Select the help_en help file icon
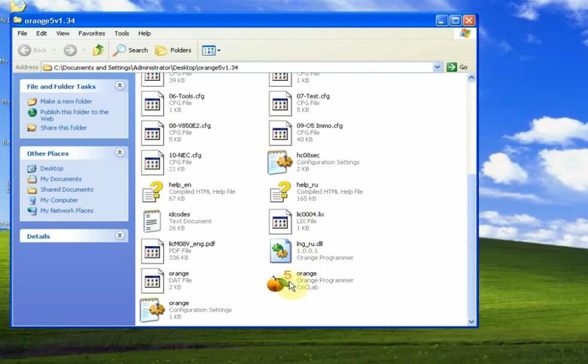Viewport: 588px width, 364px height. pos(153,192)
